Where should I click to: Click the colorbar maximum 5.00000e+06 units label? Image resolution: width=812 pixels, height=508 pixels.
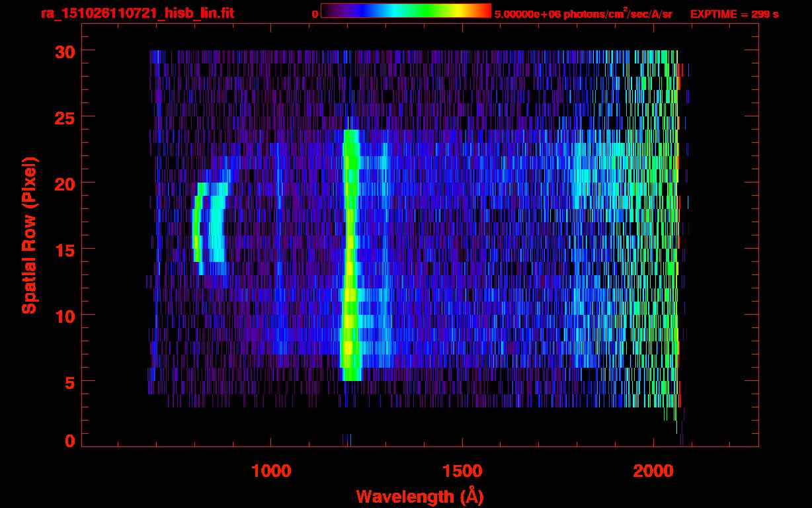(583, 13)
